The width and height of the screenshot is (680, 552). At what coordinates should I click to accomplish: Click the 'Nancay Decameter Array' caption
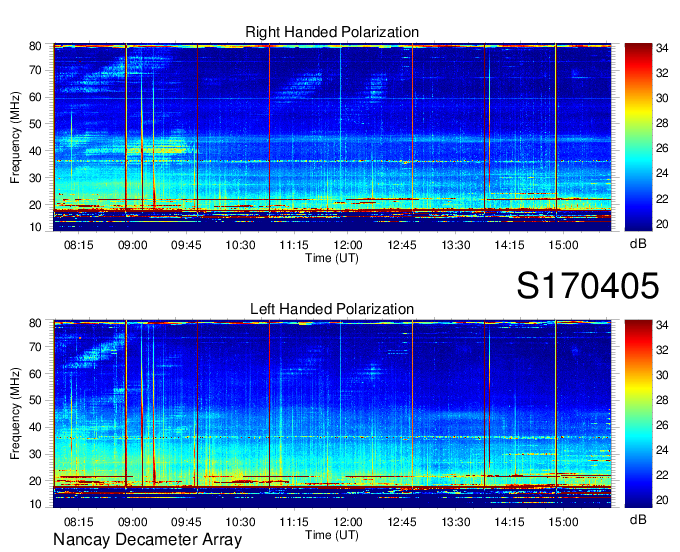pos(147,539)
